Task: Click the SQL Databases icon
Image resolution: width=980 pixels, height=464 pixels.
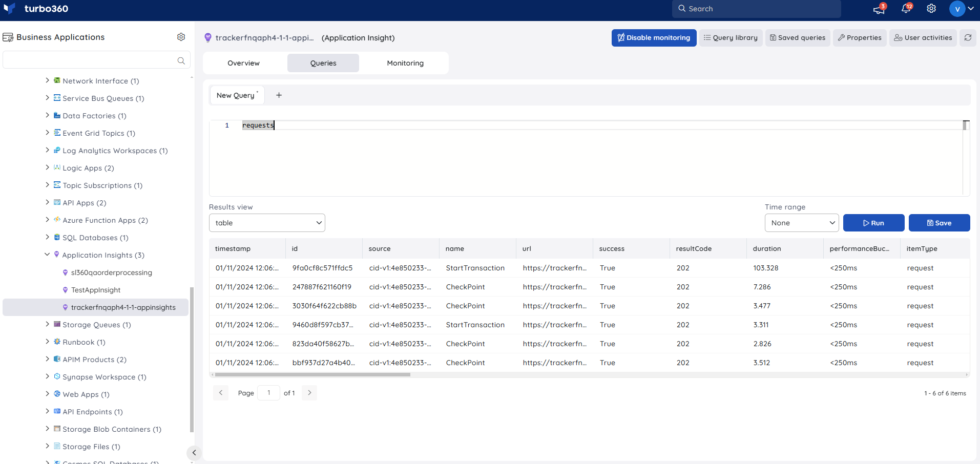Action: coord(57,237)
